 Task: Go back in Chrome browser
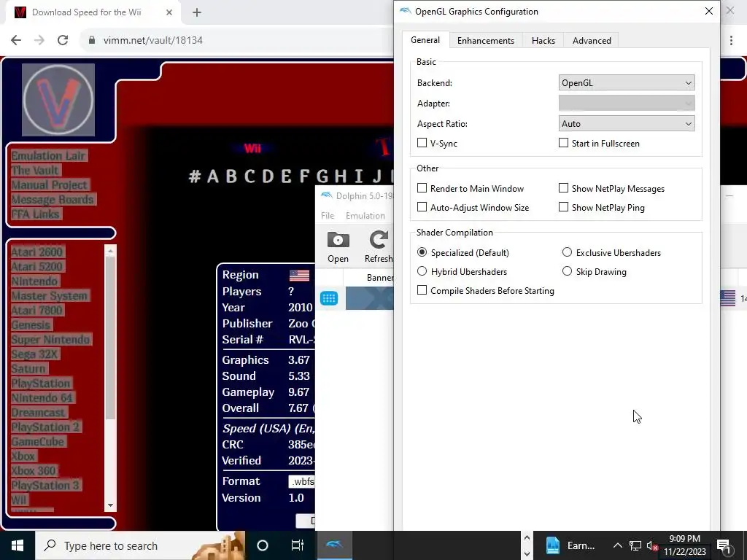click(16, 40)
